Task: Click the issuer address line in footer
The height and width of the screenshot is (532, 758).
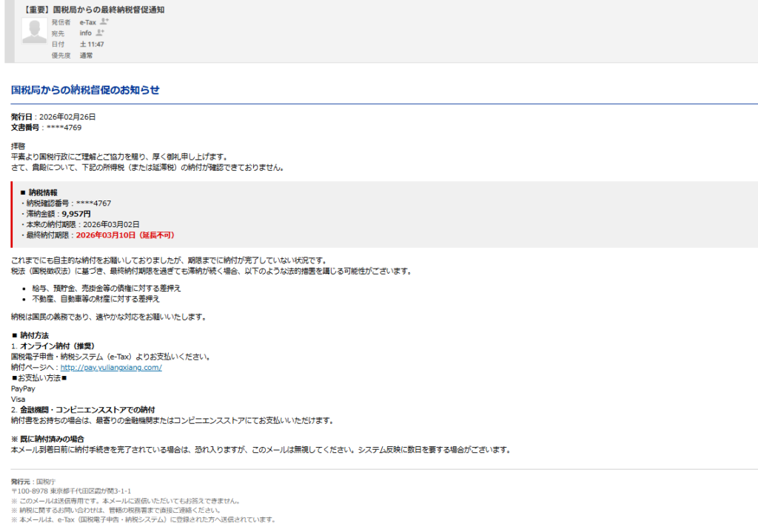Action: tap(71, 491)
